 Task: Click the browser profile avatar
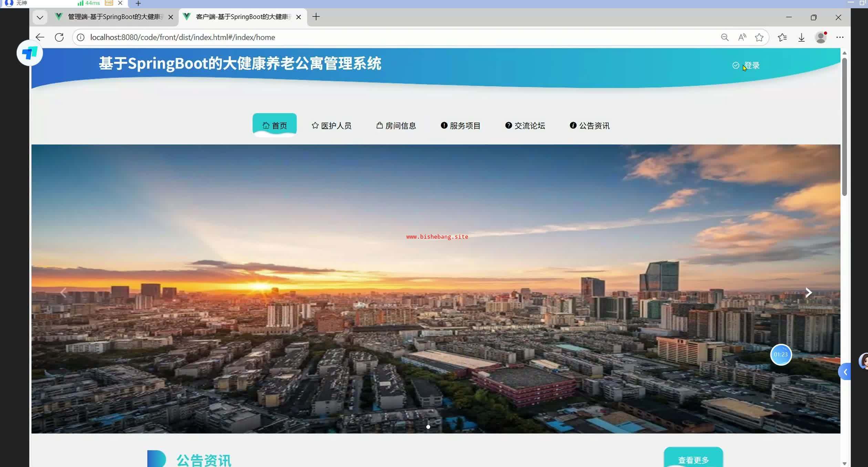tap(821, 37)
